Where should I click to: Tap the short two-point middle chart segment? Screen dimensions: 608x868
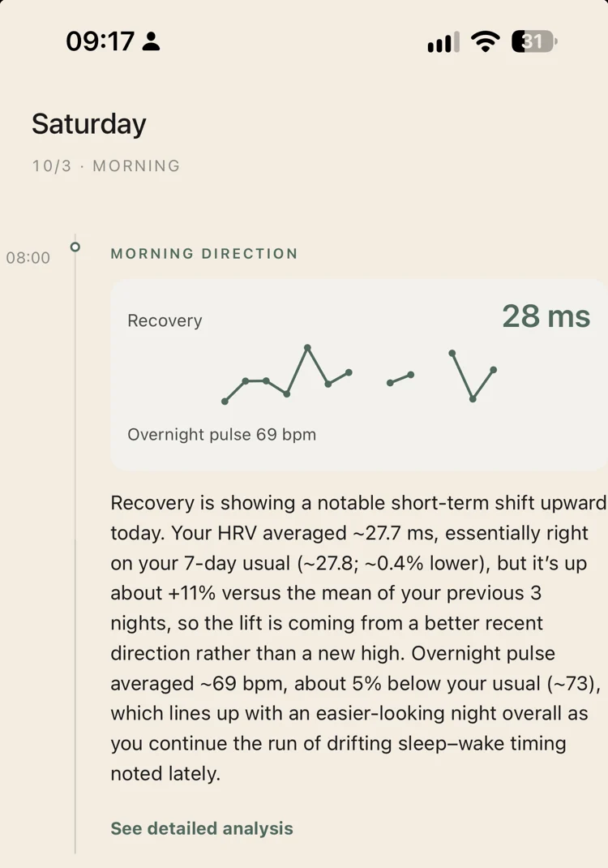tap(400, 379)
